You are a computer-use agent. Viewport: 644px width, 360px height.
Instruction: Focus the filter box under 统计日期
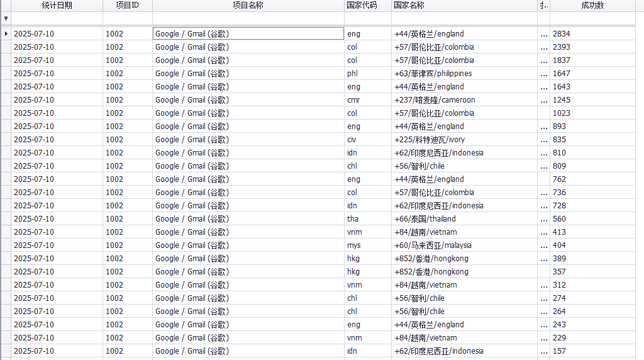coord(57,18)
